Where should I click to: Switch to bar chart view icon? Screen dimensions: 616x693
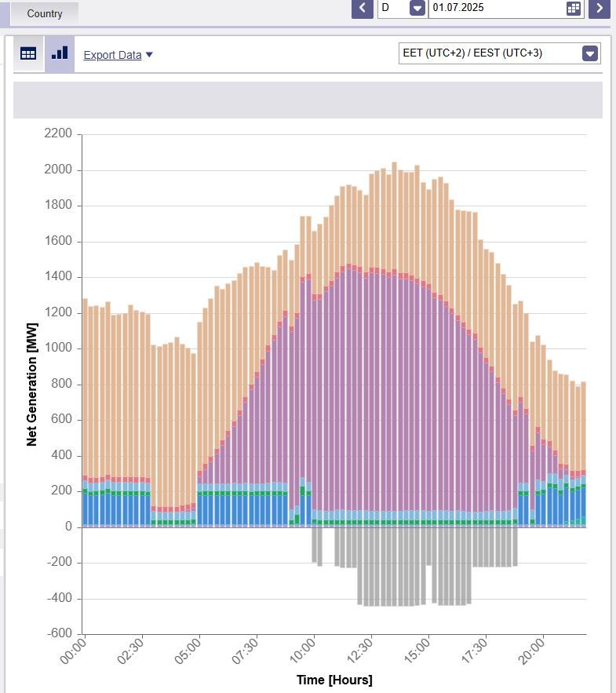click(x=60, y=53)
